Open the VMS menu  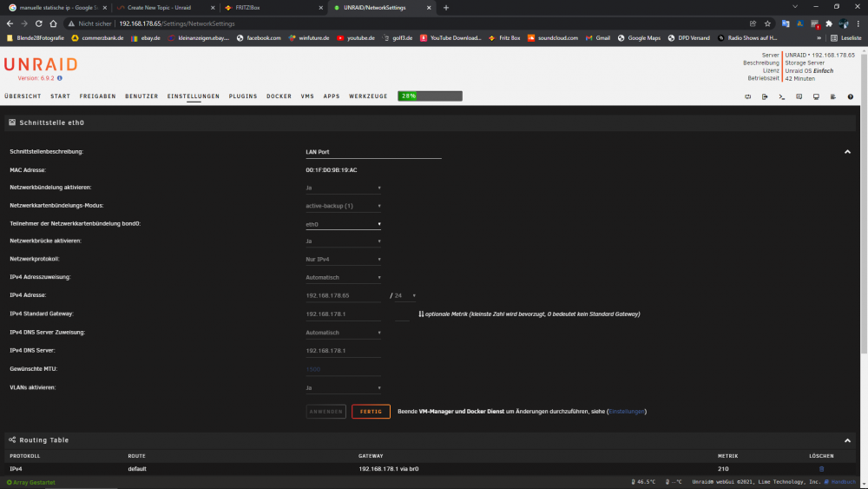tap(307, 96)
